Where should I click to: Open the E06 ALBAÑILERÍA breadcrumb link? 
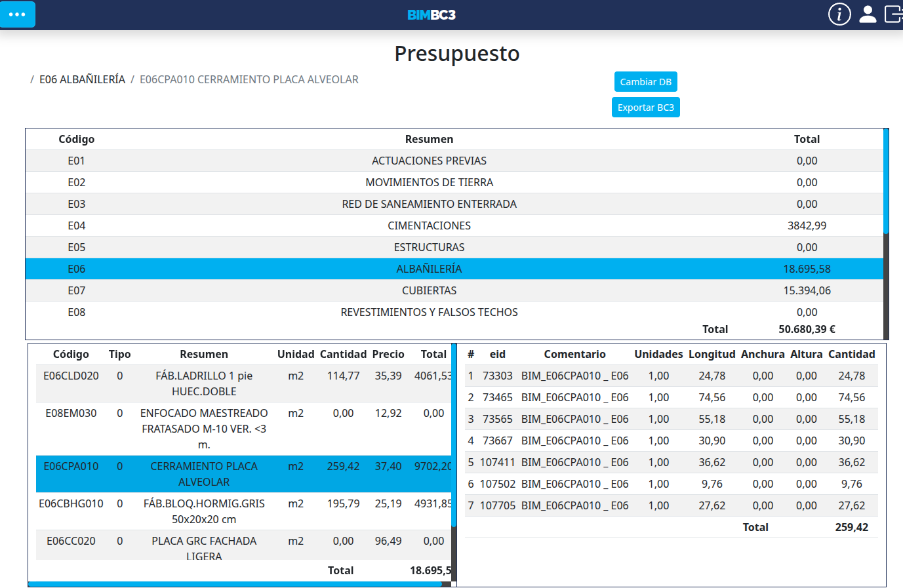tap(82, 79)
